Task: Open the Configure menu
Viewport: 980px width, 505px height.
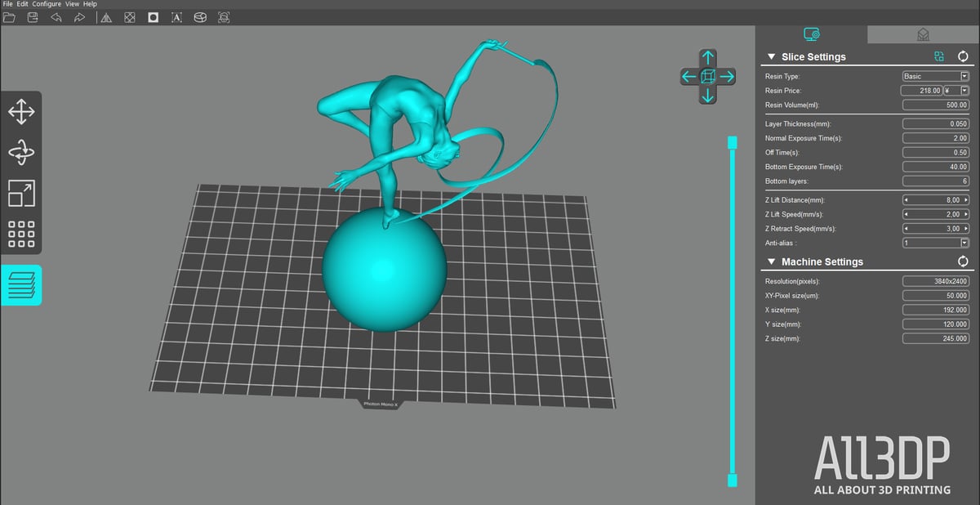Action: click(x=47, y=4)
